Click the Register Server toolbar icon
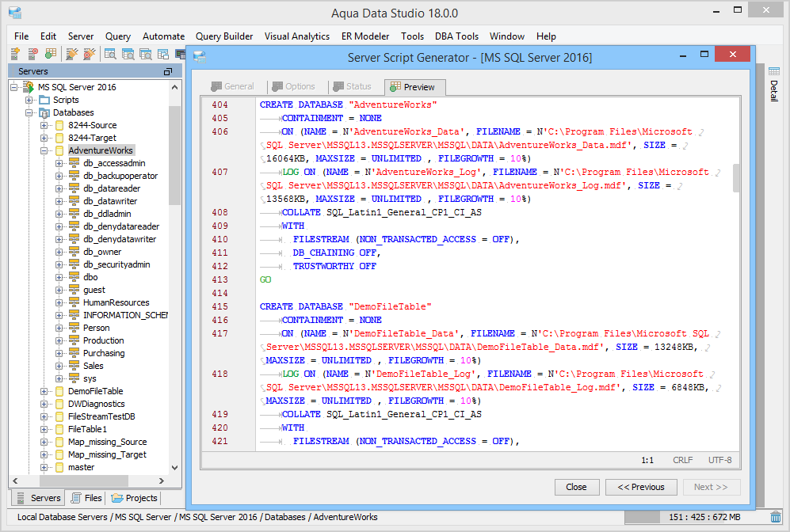The image size is (790, 532). pos(15,54)
